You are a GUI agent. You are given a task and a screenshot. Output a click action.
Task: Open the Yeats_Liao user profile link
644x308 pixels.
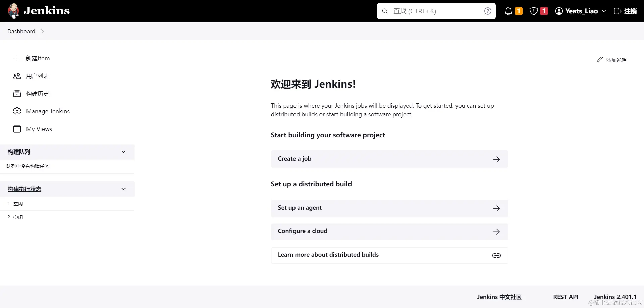(x=582, y=11)
